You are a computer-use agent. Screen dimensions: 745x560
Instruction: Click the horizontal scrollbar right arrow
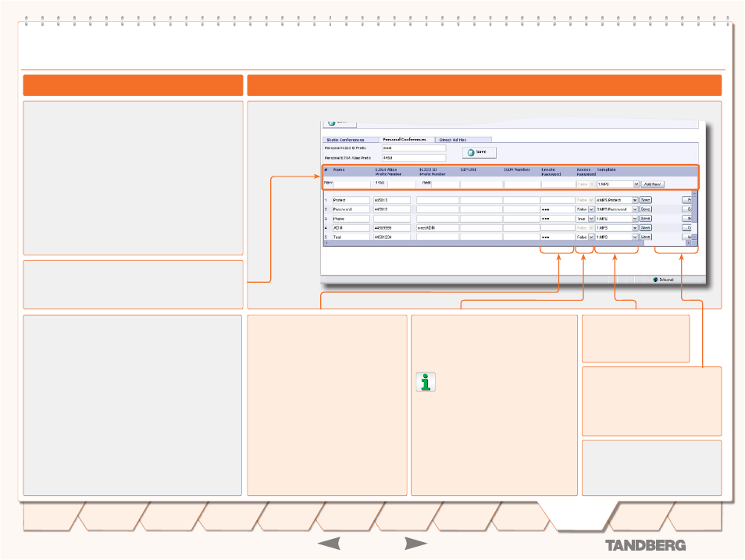pyautogui.click(x=689, y=243)
